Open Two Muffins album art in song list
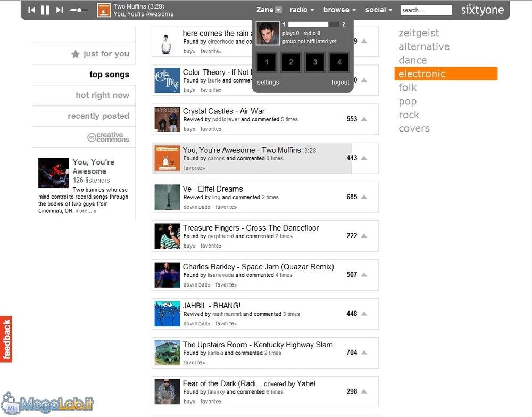 (167, 158)
